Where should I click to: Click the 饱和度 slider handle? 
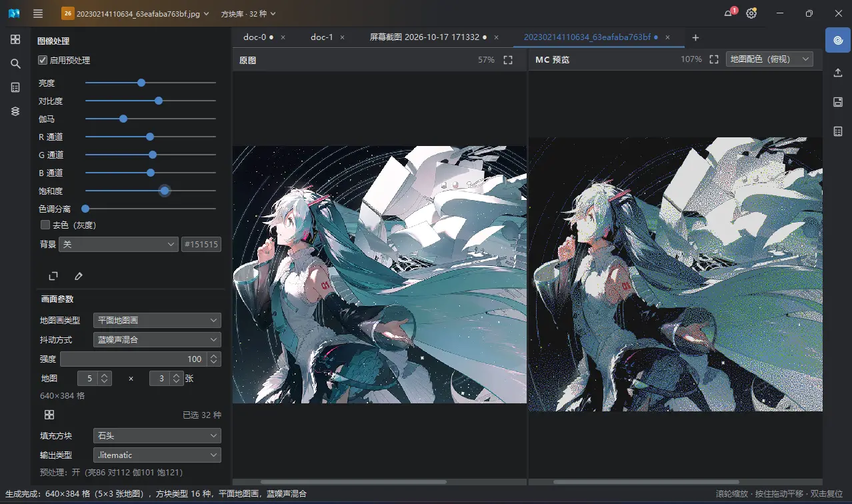click(x=165, y=191)
